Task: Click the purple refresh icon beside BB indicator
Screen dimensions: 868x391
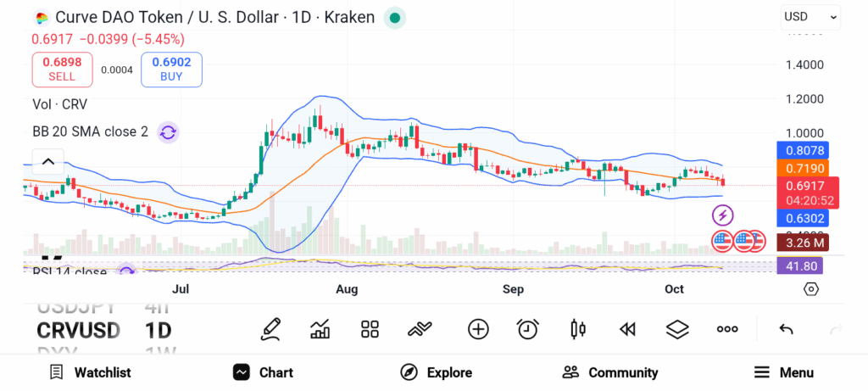Action: (x=168, y=132)
